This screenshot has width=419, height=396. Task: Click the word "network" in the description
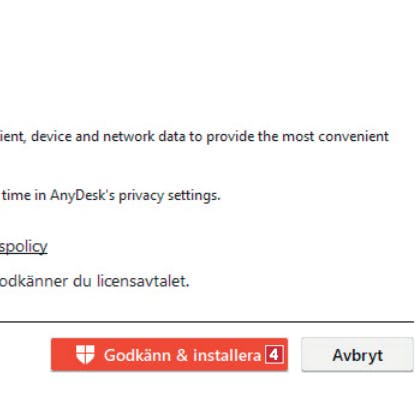click(x=129, y=136)
